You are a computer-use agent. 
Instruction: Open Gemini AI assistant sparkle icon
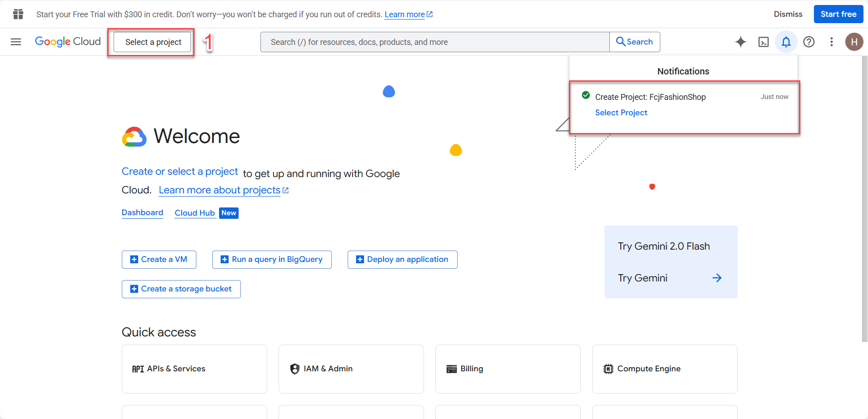(x=741, y=42)
